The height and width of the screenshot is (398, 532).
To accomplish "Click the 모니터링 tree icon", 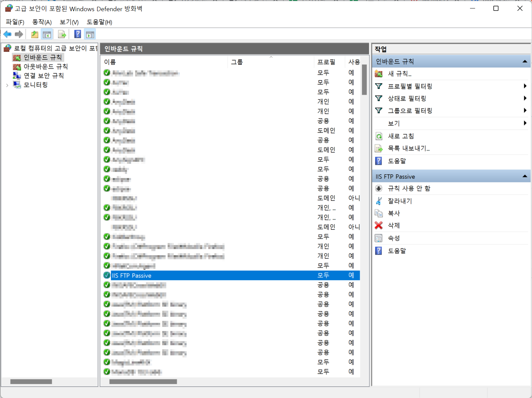I will pyautogui.click(x=17, y=85).
